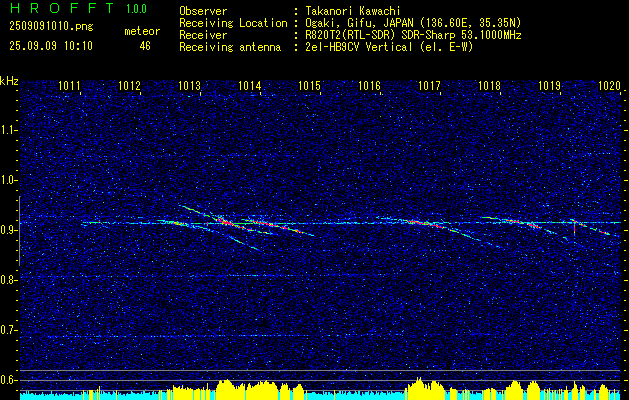Click the 1015 time marker

pos(310,85)
